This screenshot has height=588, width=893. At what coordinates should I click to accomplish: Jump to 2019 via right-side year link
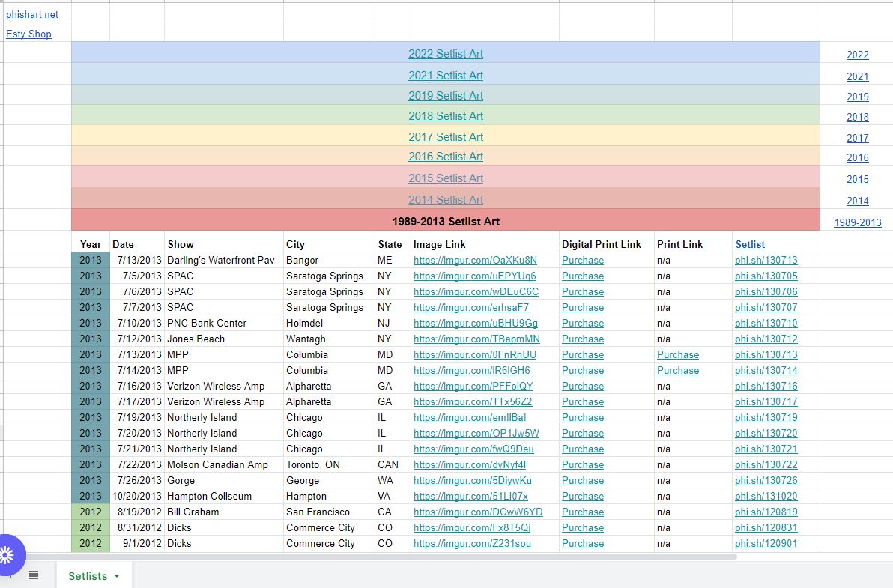click(857, 97)
